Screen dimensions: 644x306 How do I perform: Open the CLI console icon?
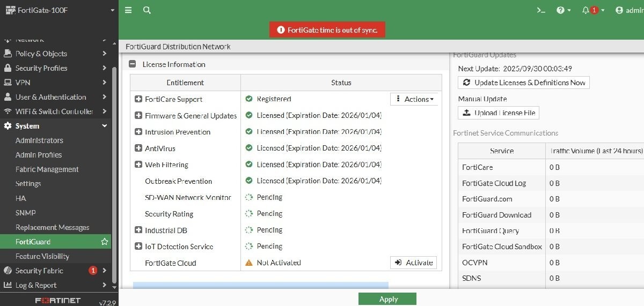pyautogui.click(x=541, y=10)
